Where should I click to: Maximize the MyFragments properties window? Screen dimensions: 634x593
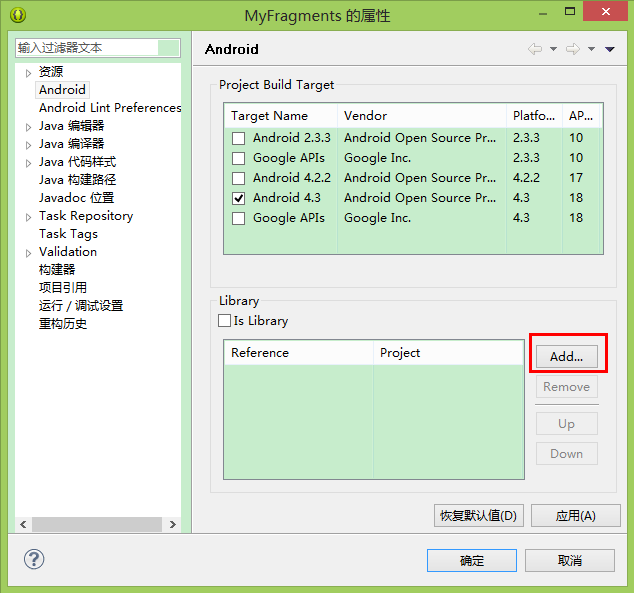570,11
